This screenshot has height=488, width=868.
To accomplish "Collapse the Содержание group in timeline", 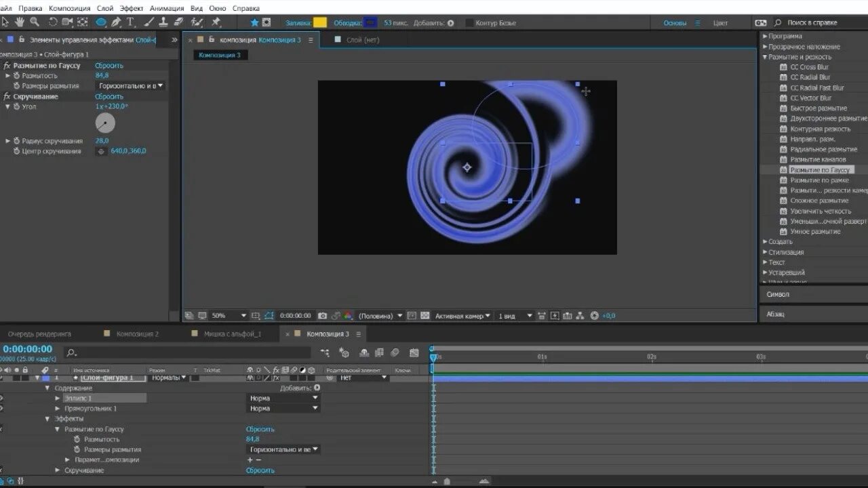I will point(47,388).
